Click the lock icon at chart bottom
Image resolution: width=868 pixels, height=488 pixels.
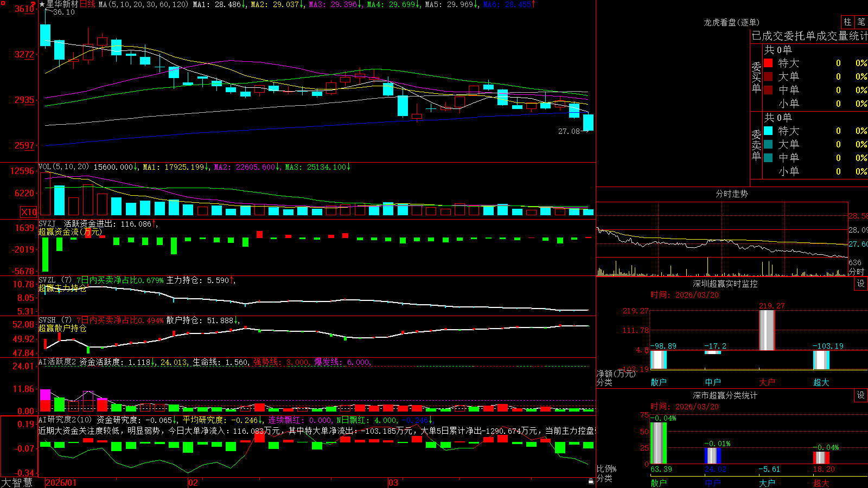click(x=591, y=481)
